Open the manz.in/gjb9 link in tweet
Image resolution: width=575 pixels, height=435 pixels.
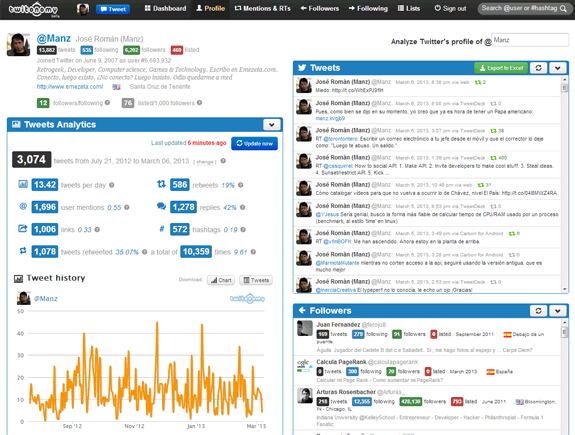[330, 118]
